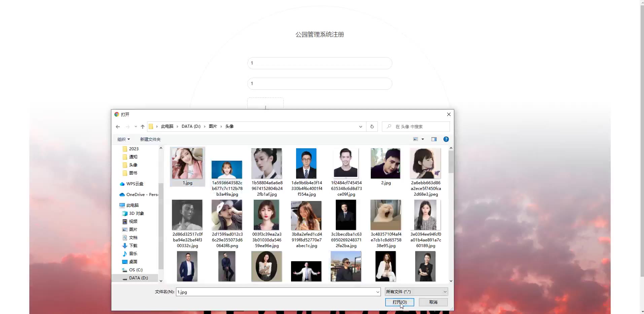This screenshot has height=314, width=644.
Task: Click second input field on registration page
Action: (320, 84)
